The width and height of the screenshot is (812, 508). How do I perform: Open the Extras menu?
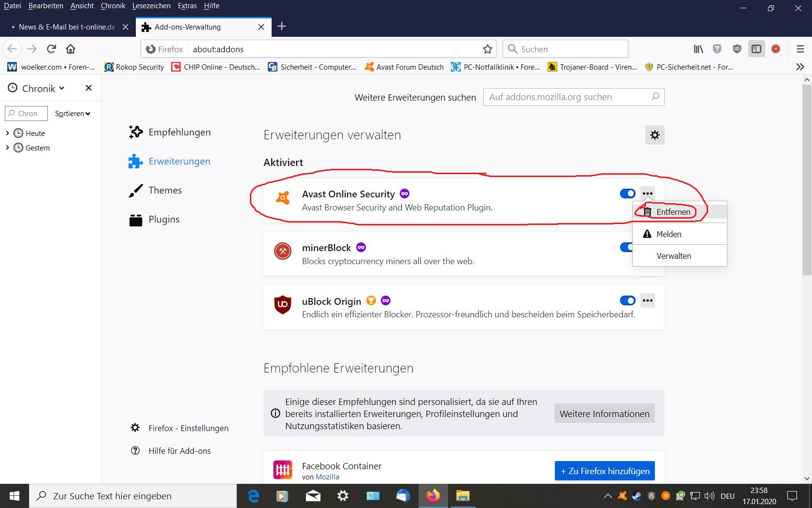pos(187,6)
